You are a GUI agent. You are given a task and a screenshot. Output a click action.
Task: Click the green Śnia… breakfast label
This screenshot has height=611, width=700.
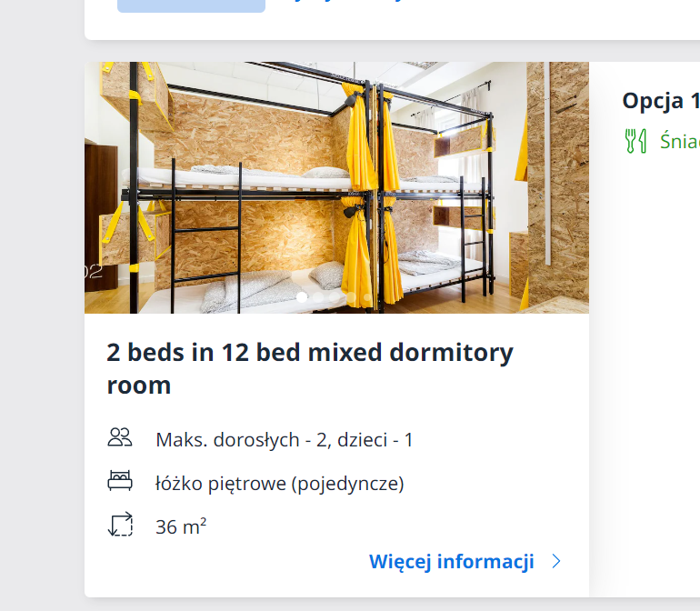pos(679,142)
